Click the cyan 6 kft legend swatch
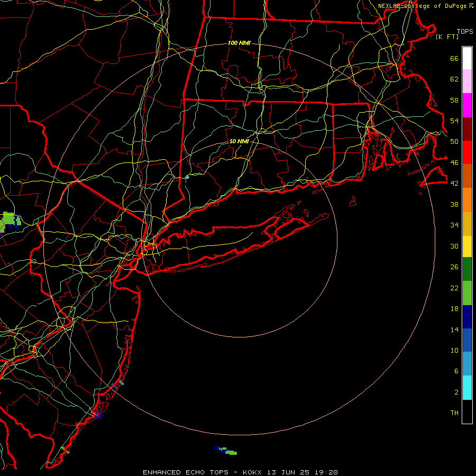Viewport: 476px width, 476px height. (x=467, y=388)
